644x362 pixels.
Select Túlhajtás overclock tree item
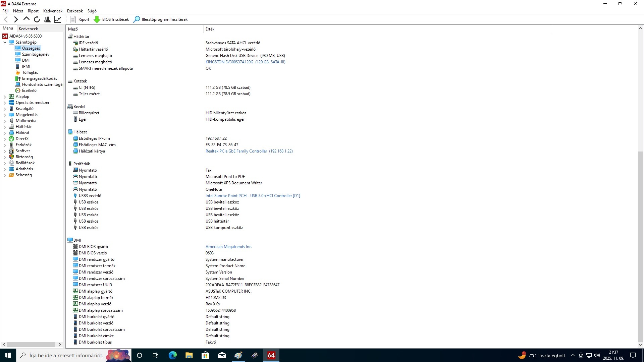pyautogui.click(x=30, y=72)
